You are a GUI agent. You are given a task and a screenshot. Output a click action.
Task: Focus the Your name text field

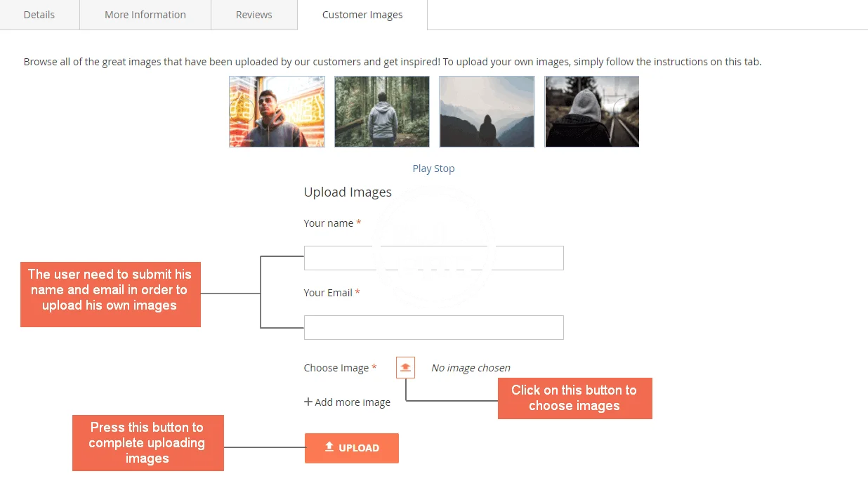coord(433,258)
